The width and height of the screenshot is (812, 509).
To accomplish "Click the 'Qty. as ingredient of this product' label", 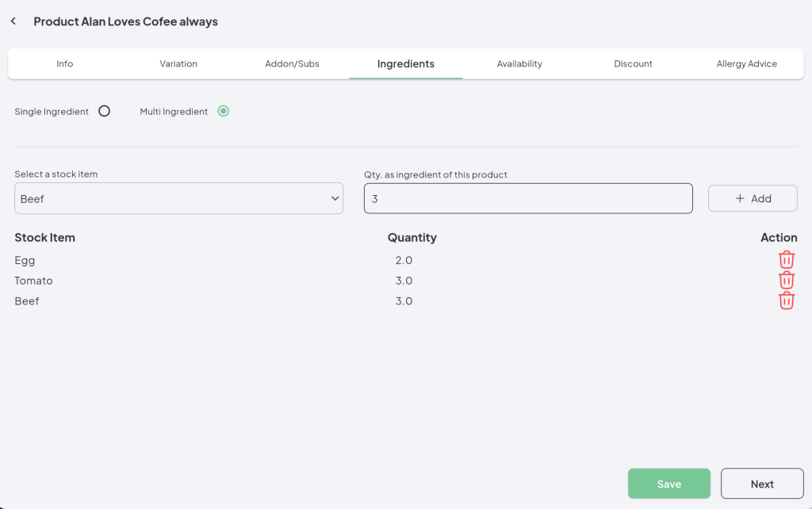I will pos(435,175).
